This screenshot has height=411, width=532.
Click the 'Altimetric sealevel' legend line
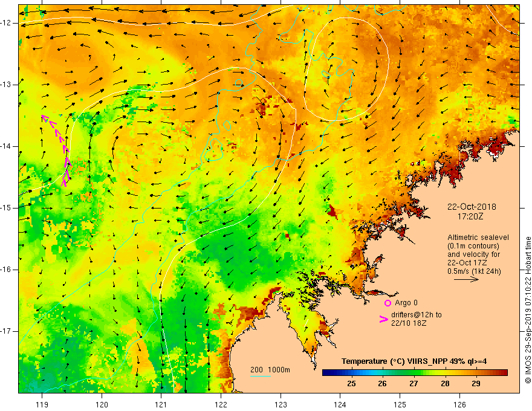[478, 238]
